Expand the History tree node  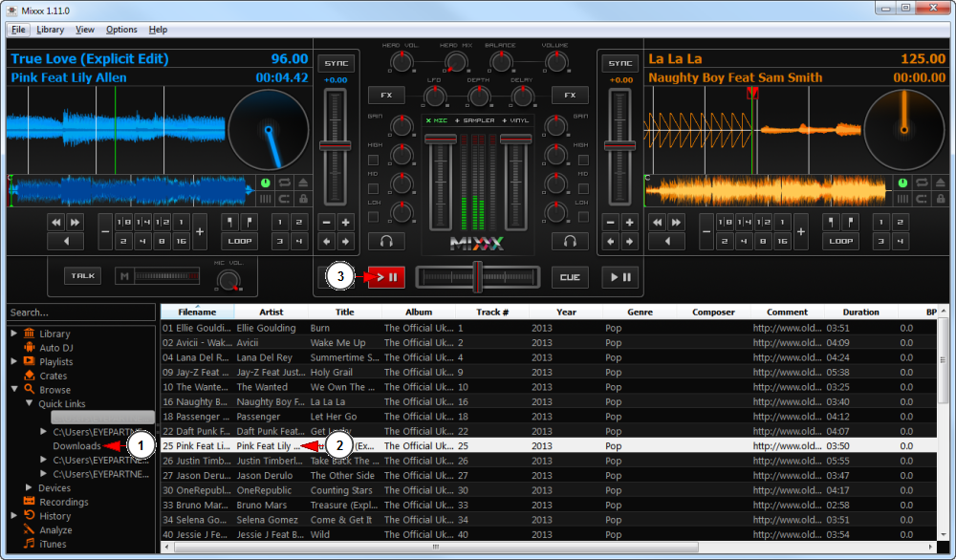point(14,515)
